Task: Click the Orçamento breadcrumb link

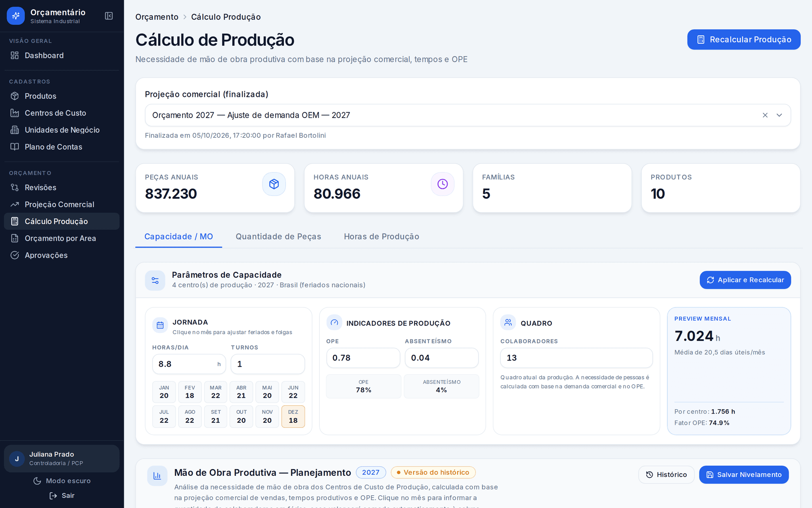Action: 157,17
